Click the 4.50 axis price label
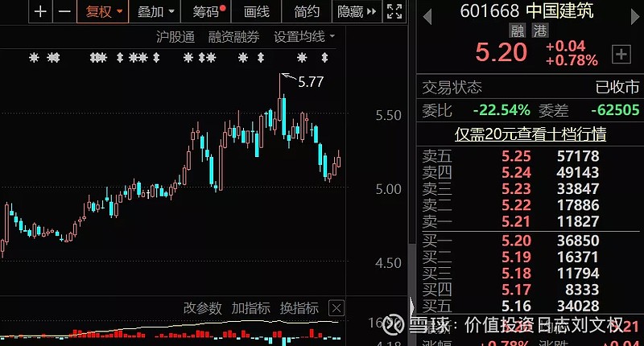The width and height of the screenshot is (644, 346). 389,263
